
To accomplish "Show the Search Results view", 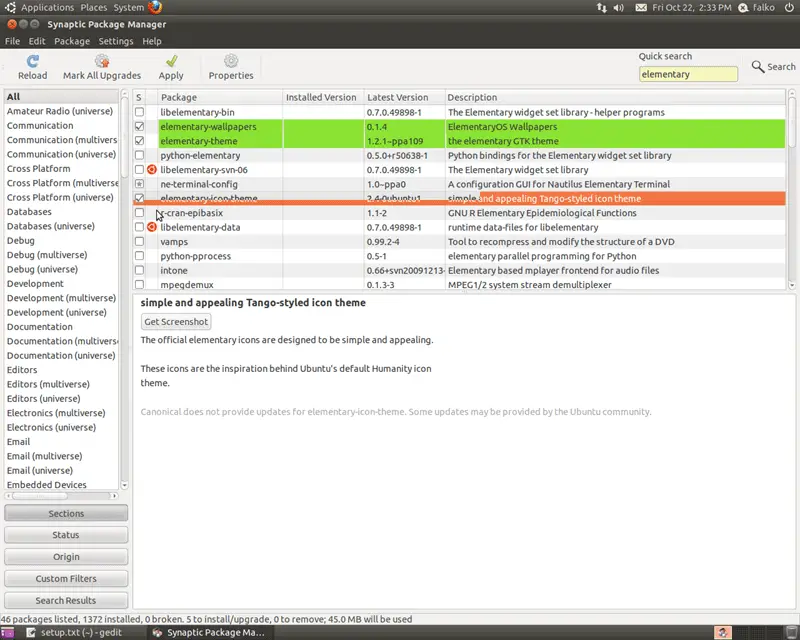I will tap(66, 600).
